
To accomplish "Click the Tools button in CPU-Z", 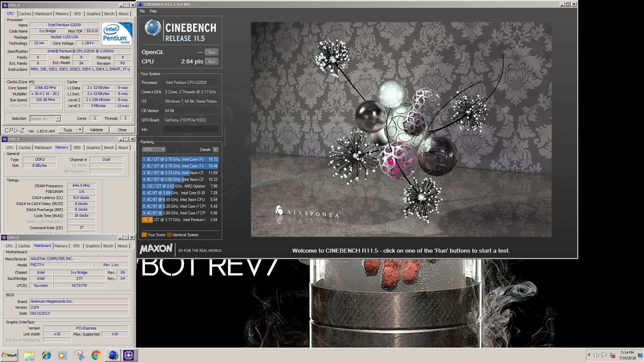I will point(68,130).
